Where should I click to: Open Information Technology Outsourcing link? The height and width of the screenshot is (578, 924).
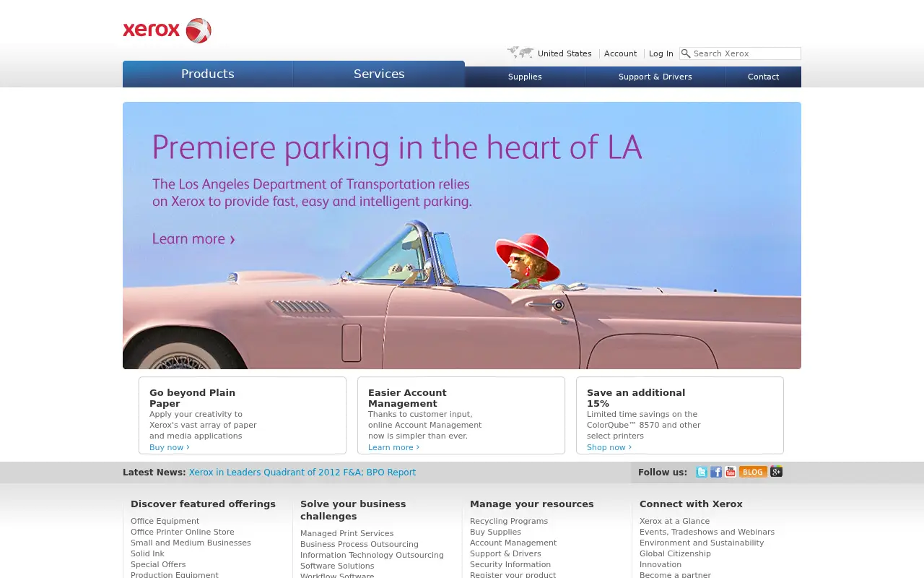pos(372,555)
